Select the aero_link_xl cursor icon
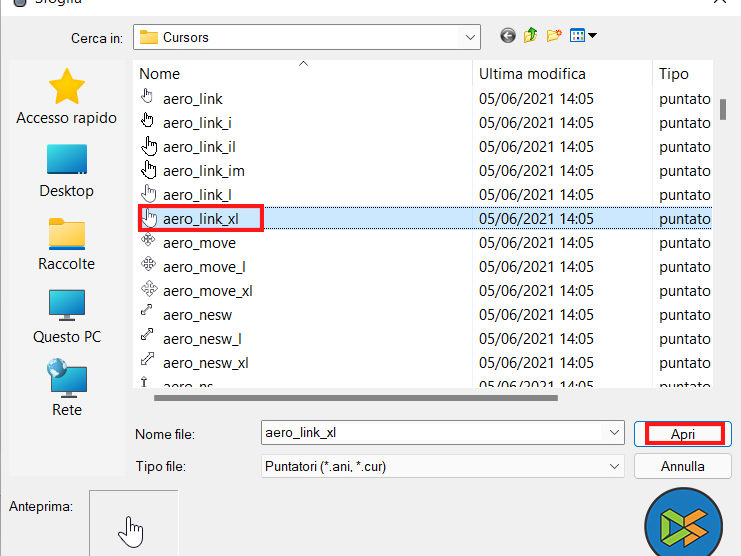This screenshot has width=741, height=556. click(x=149, y=218)
